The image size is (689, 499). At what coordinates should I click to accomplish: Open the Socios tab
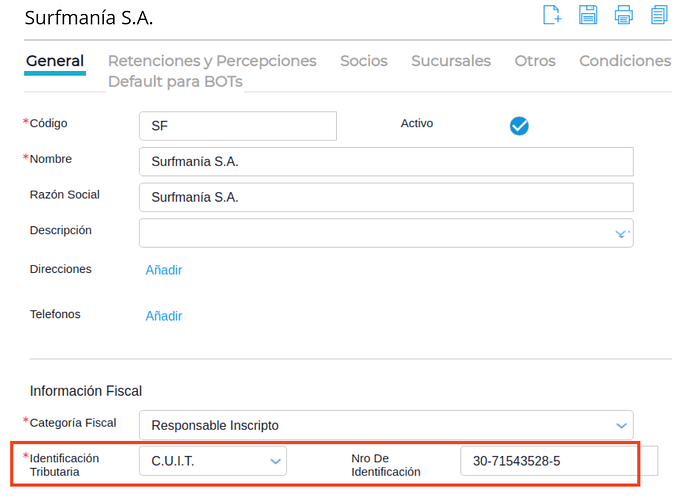point(363,61)
